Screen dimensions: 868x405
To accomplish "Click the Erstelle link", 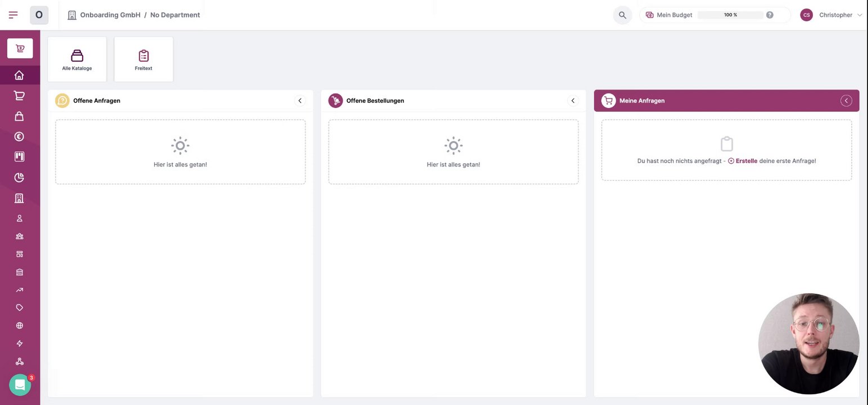I will 746,161.
